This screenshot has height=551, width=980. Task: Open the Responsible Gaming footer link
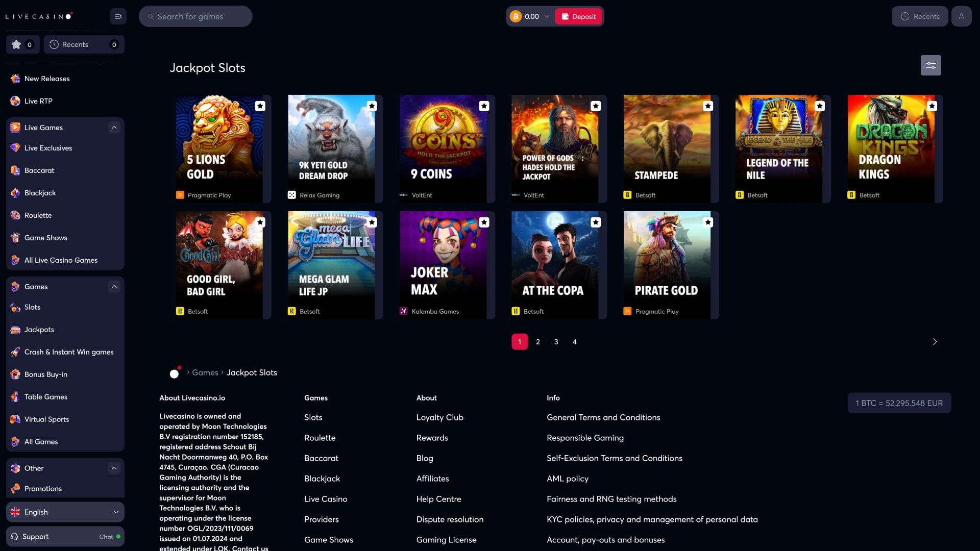[585, 438]
